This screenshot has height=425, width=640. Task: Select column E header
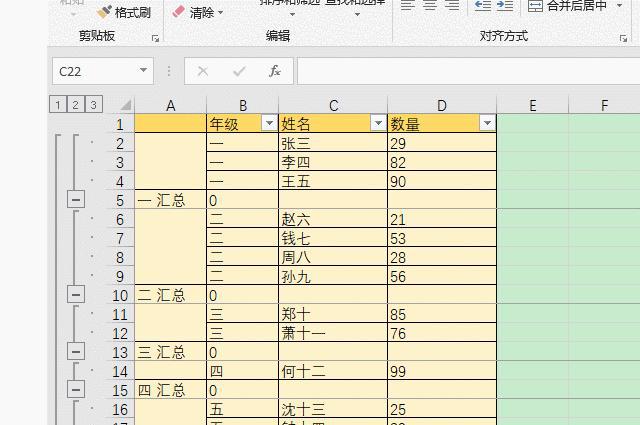click(x=533, y=105)
